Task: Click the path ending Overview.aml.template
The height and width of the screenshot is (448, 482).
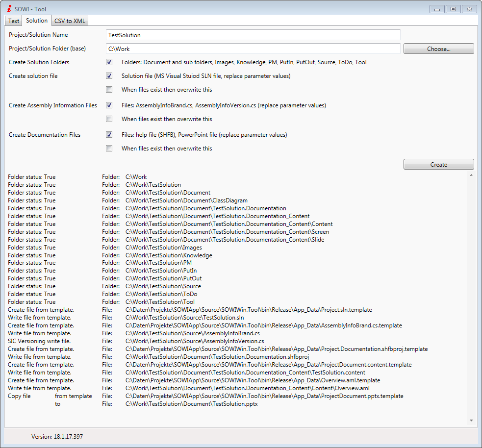Action: 253,380
